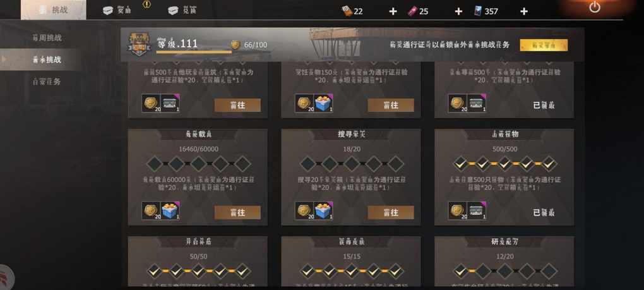Add more of the blue card currency showing 357

523,11
